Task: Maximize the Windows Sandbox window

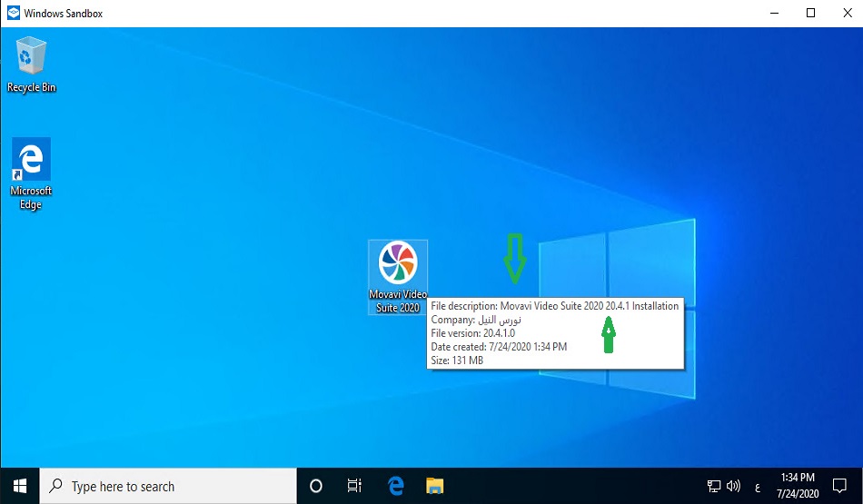Action: (x=810, y=13)
